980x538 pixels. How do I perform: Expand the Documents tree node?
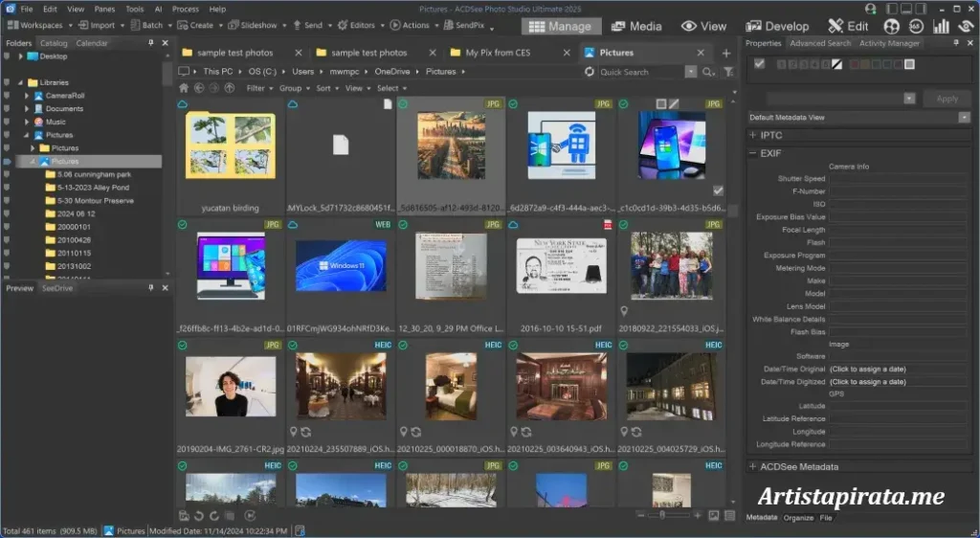point(26,109)
